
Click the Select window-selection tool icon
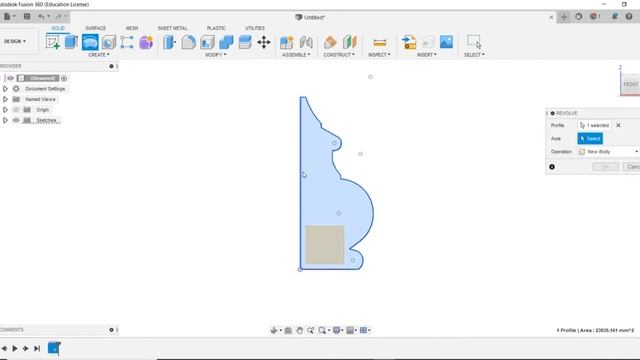tap(474, 42)
